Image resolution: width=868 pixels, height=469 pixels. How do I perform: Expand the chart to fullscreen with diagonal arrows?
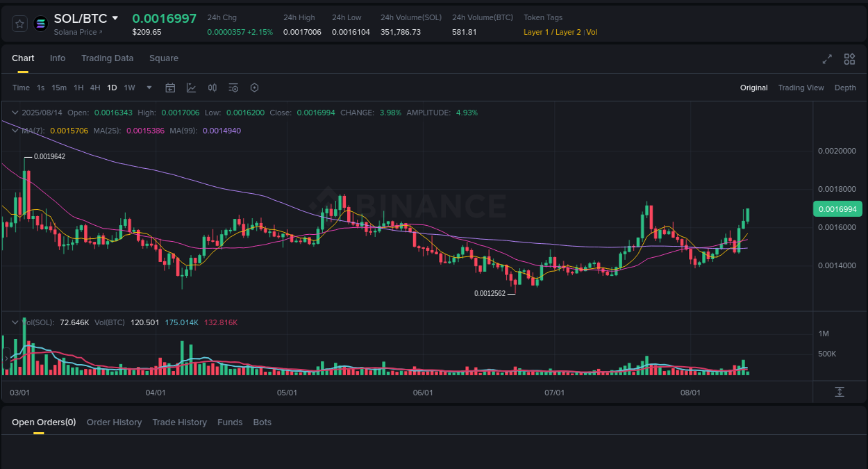click(826, 60)
